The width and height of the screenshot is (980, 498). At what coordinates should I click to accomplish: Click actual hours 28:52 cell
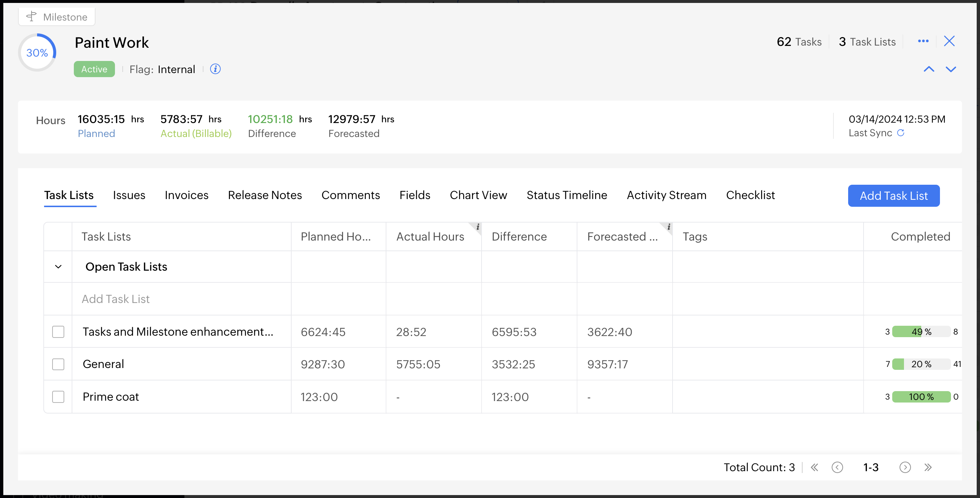(411, 332)
